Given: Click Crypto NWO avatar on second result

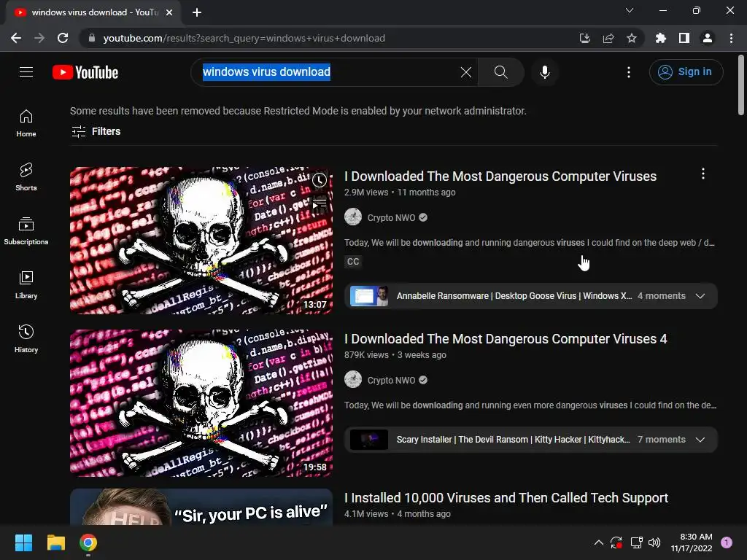Looking at the screenshot, I should click(x=353, y=379).
